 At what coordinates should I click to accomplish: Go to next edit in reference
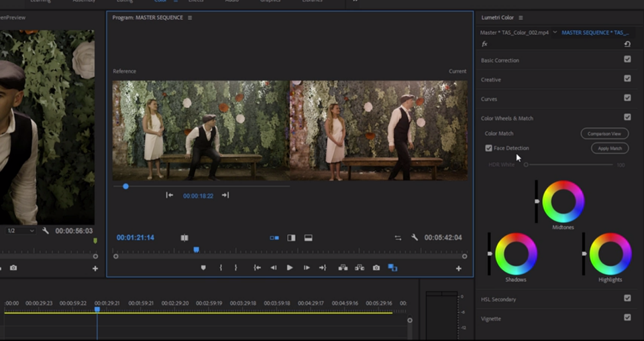[x=225, y=196]
